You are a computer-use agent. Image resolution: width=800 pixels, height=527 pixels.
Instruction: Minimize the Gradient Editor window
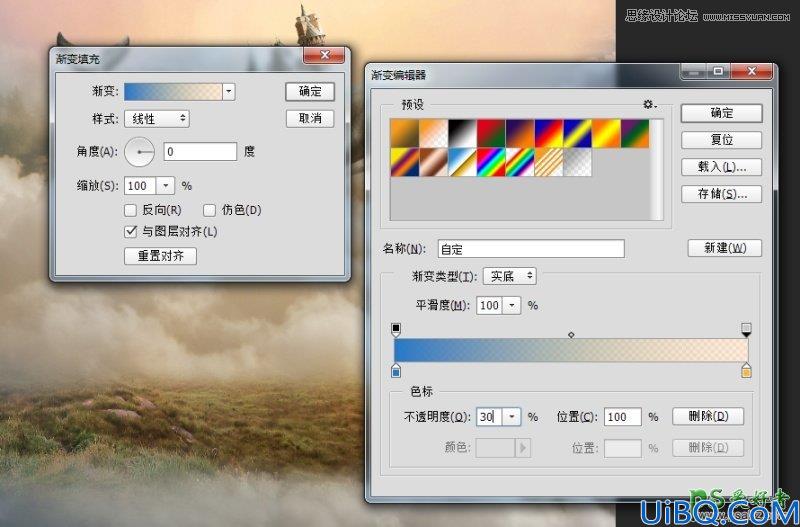point(693,72)
